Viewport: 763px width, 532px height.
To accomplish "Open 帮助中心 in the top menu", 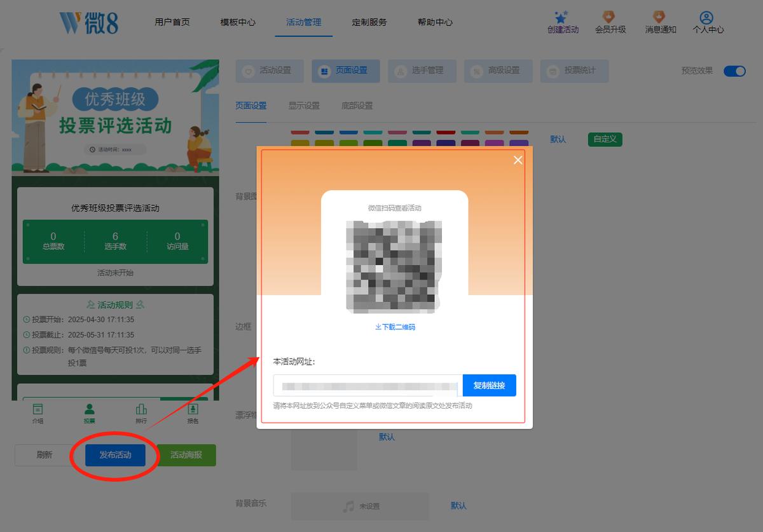I will coord(436,22).
